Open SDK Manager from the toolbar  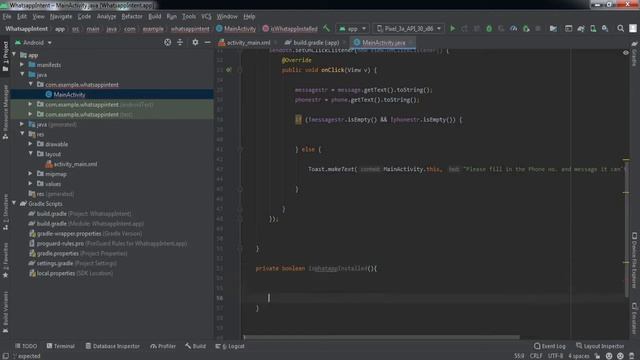[605, 29]
